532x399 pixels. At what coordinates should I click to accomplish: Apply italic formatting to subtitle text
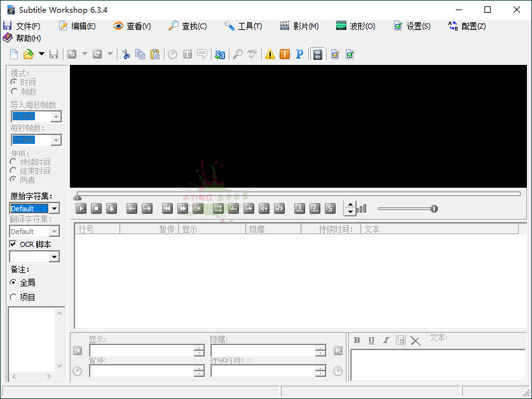point(386,340)
